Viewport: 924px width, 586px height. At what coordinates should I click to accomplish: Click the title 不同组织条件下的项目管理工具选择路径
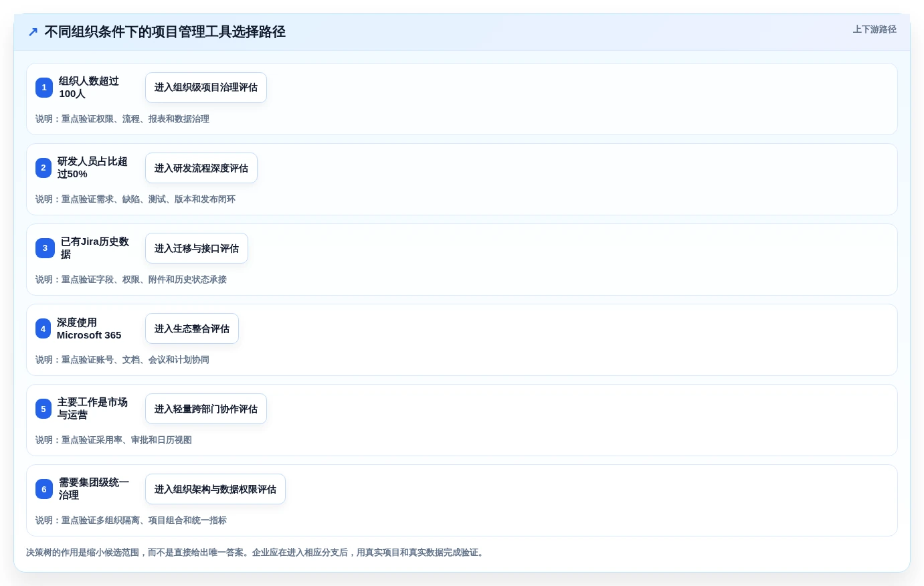tap(165, 32)
